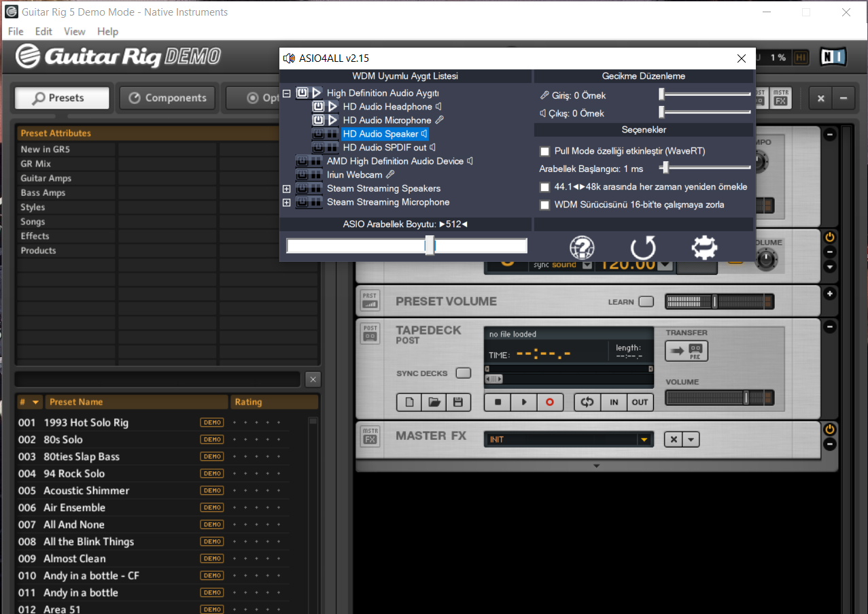The image size is (868, 614).
Task: Toggle the HI quality indicator in Guitar Rig
Action: [801, 58]
